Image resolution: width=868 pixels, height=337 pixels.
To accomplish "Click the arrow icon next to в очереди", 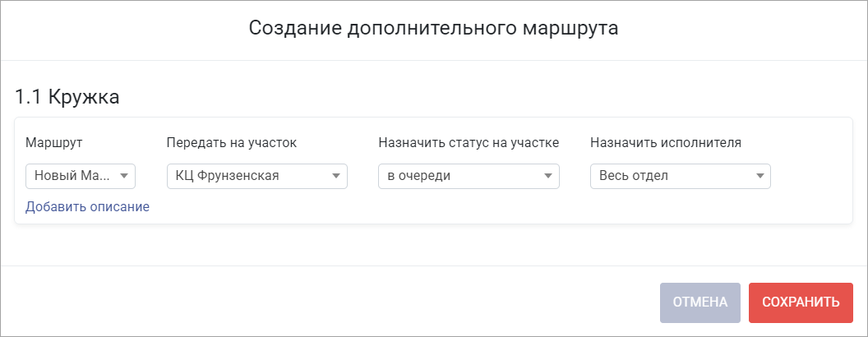I will (x=547, y=176).
